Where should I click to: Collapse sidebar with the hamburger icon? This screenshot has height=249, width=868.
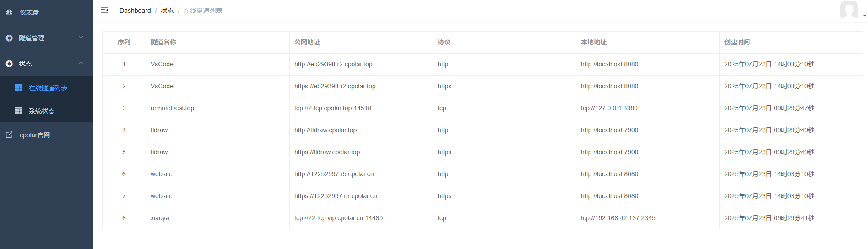tap(104, 10)
